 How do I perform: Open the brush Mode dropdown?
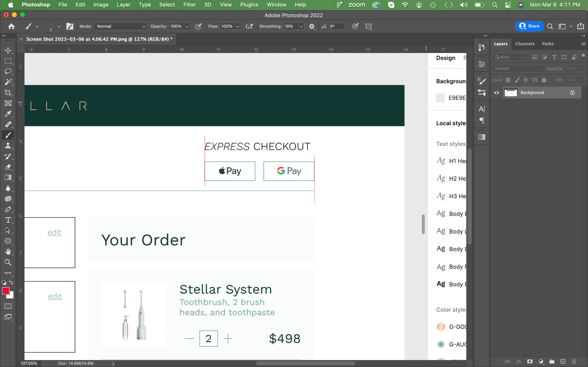[120, 26]
